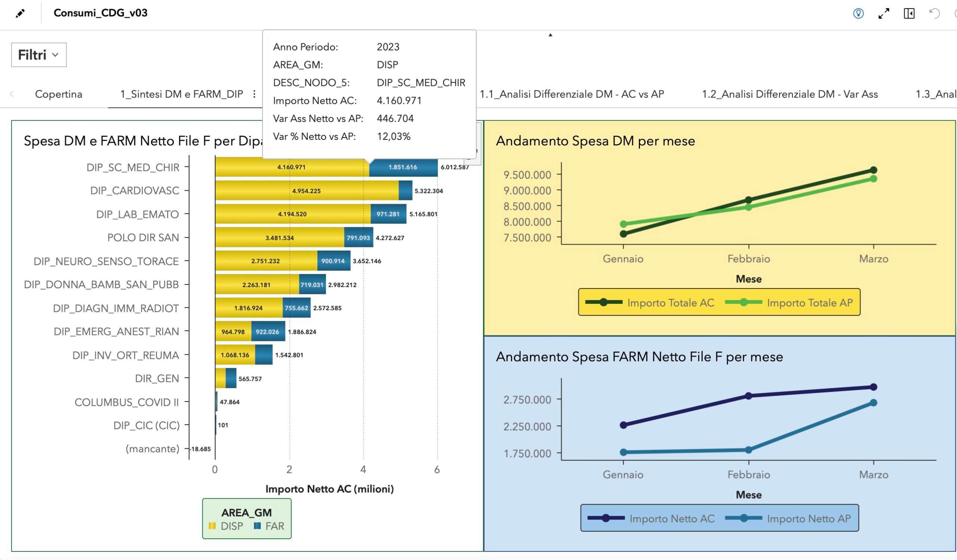
Task: Expand report to full screen
Action: point(884,13)
